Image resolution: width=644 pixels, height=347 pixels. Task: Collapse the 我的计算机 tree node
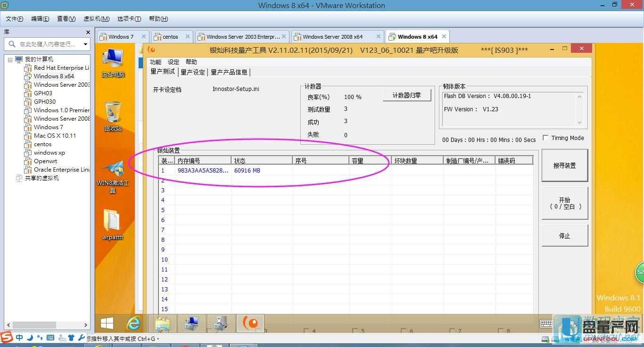click(10, 59)
